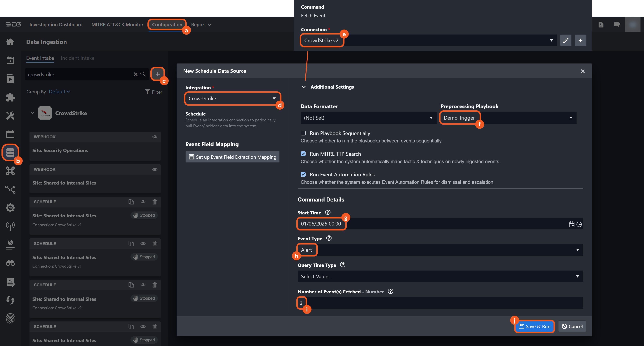Click the puzzle piece integrations icon

coord(10,97)
